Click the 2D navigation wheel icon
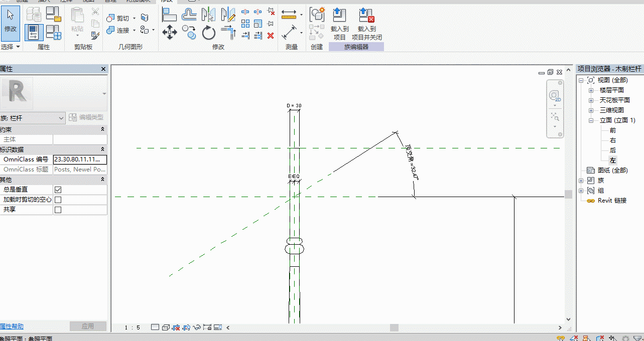 [x=555, y=96]
